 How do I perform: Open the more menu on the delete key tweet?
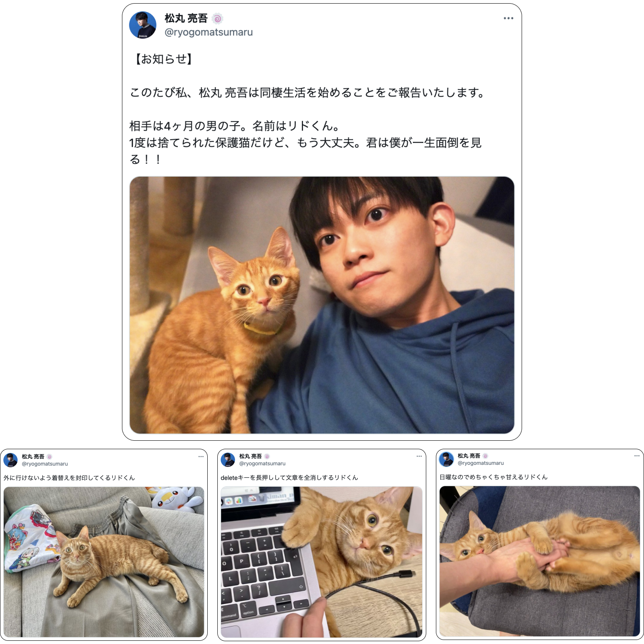point(419,456)
